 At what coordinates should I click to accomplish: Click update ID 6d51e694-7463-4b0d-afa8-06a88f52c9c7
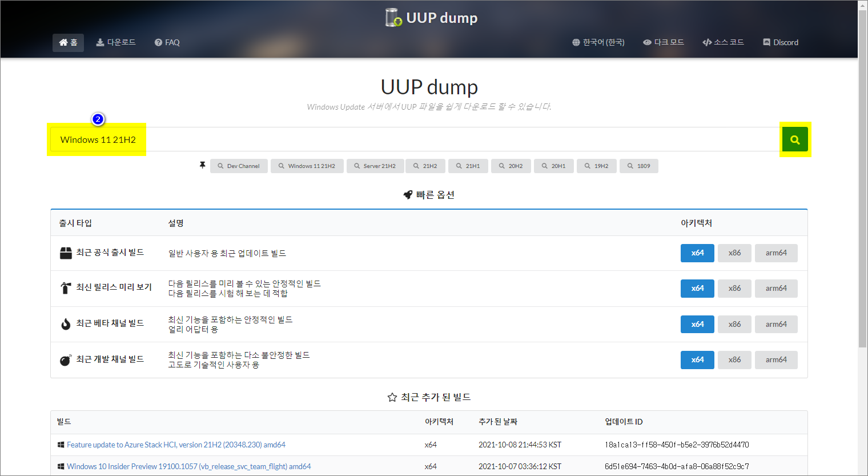[x=677, y=466]
